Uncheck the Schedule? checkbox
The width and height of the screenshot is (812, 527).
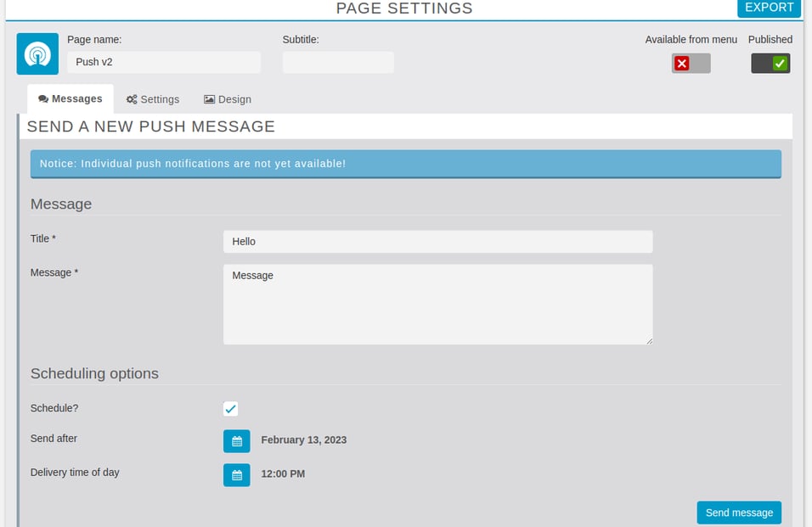230,409
